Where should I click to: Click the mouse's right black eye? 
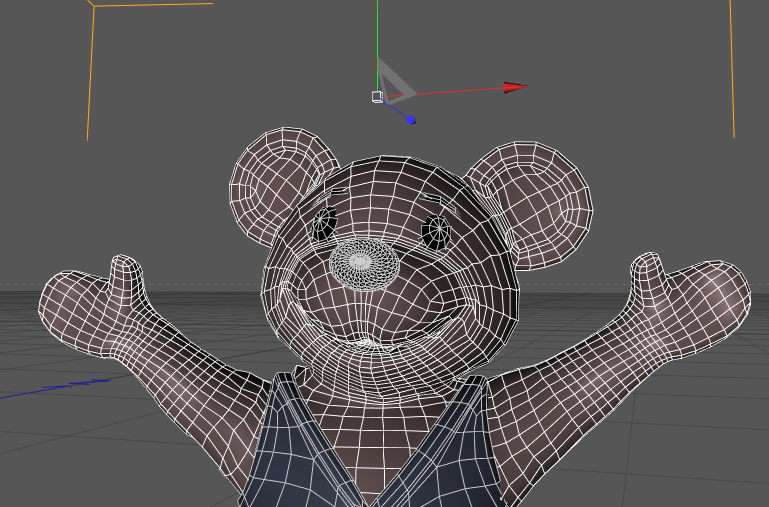pos(436,231)
